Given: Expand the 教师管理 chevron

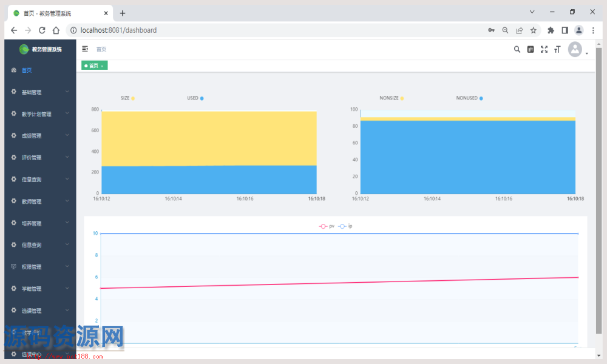Looking at the screenshot, I should coord(67,201).
